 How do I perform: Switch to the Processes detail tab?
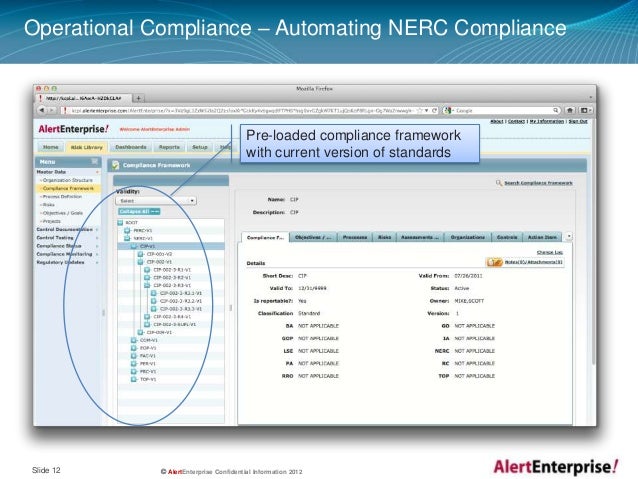click(355, 237)
